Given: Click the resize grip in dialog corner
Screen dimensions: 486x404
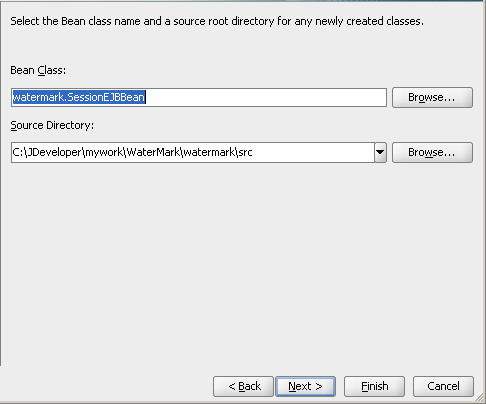Looking at the screenshot, I should click(x=479, y=397).
